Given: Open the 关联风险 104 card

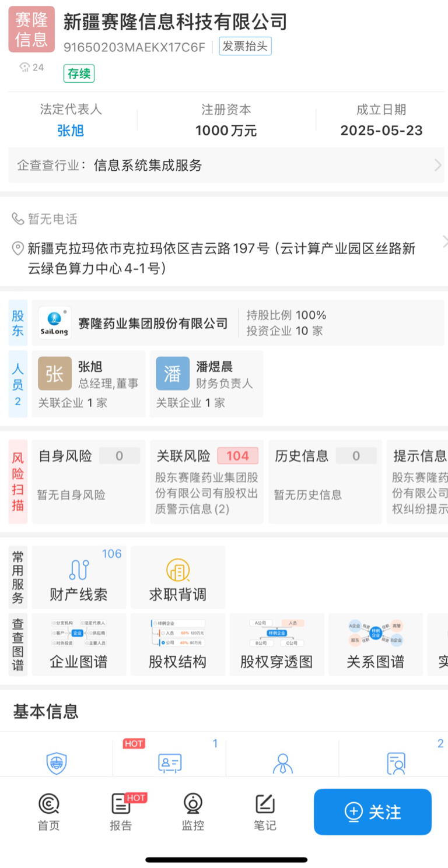Looking at the screenshot, I should pos(206,482).
